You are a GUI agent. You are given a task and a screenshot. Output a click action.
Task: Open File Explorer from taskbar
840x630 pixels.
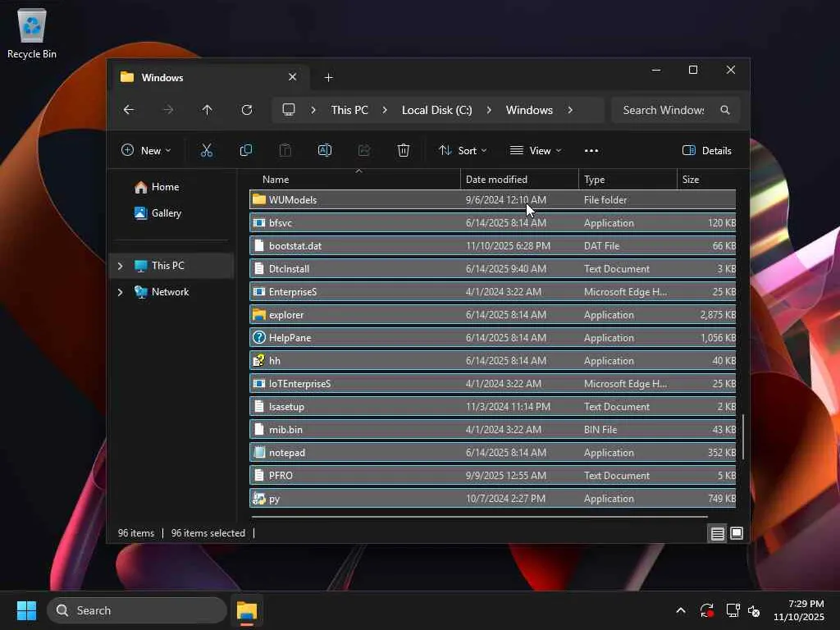point(247,610)
